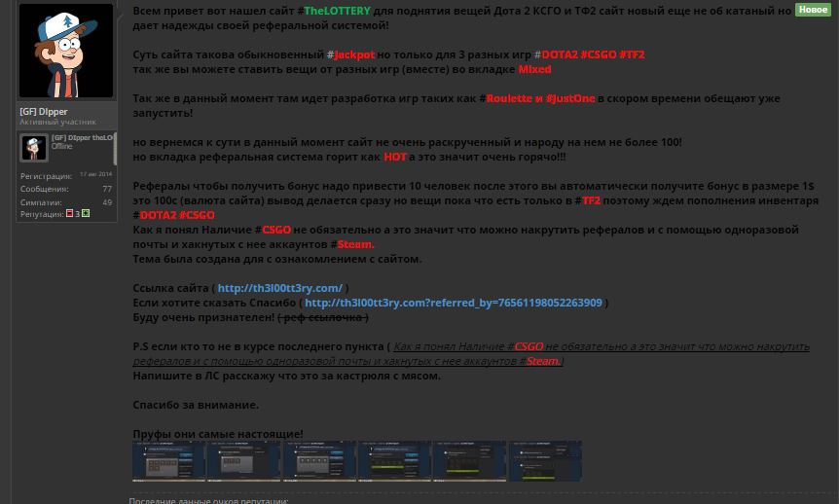Open the fourth proof screenshot thumbnail

394,461
